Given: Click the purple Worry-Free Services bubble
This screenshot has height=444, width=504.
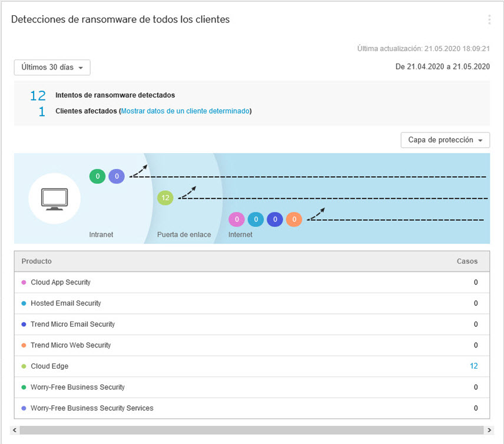Looking at the screenshot, I should tap(117, 175).
